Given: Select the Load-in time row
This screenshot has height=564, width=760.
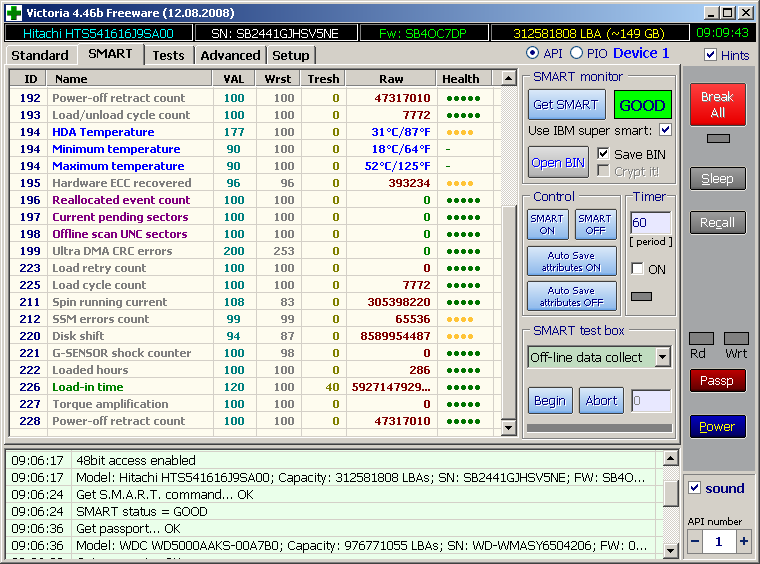Looking at the screenshot, I should 255,387.
